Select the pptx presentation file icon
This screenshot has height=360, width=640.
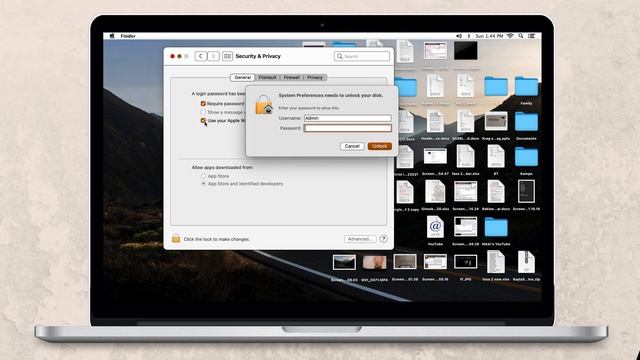coord(496,122)
